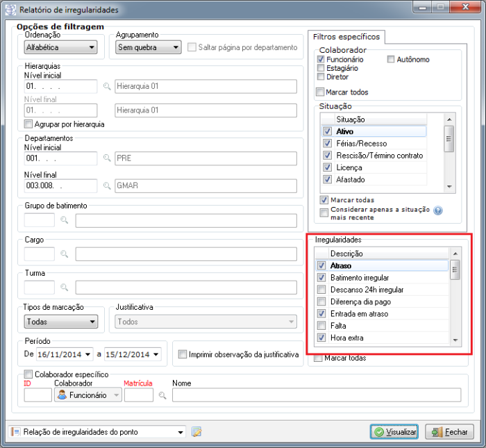Click the search icon beside Hierarquias Nível inicial
The image size is (486, 448).
pyautogui.click(x=107, y=87)
